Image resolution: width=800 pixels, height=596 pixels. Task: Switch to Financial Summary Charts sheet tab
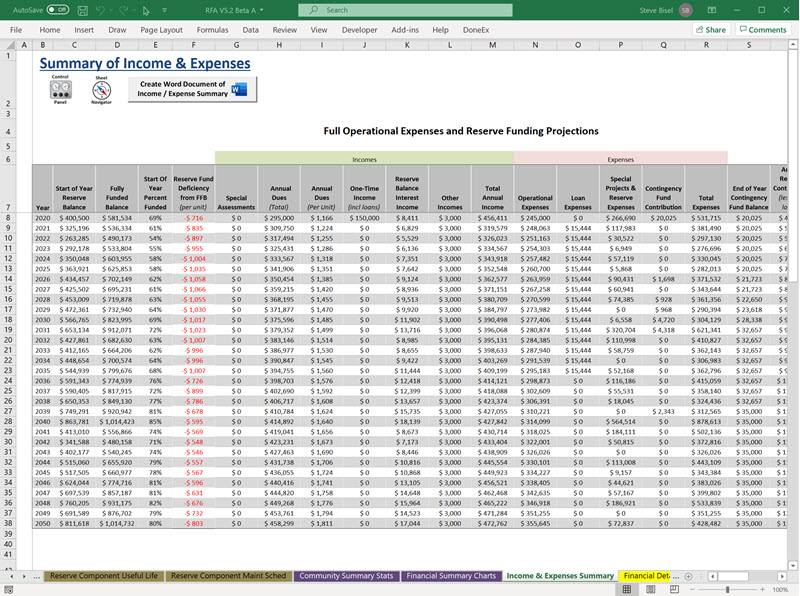(x=450, y=576)
